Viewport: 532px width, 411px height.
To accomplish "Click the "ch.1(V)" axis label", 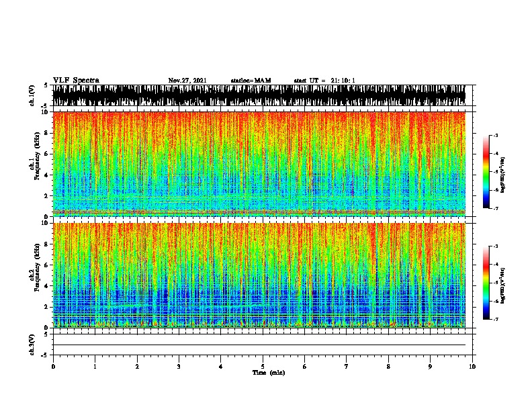I will (32, 95).
